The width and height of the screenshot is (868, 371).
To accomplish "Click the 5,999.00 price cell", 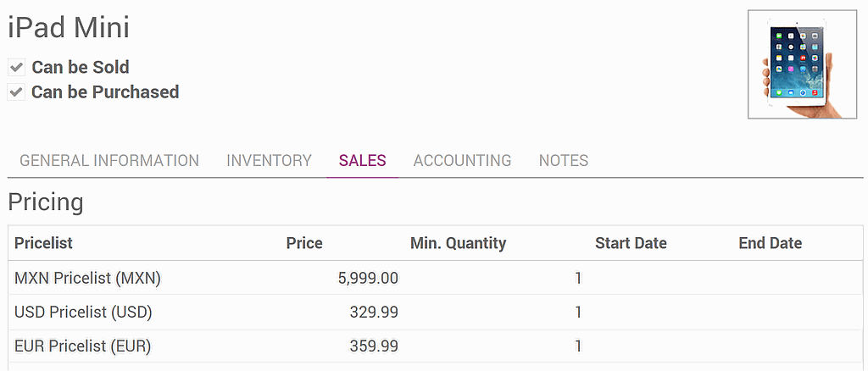I will point(368,278).
